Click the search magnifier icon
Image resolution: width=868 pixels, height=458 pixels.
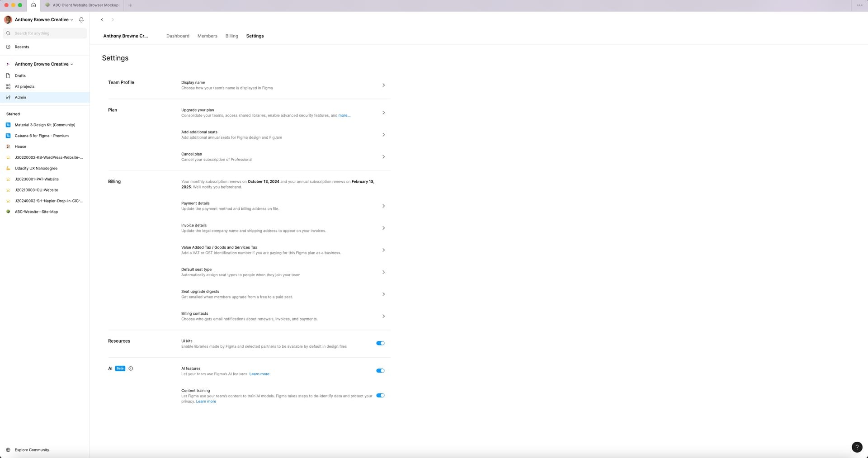pyautogui.click(x=8, y=33)
